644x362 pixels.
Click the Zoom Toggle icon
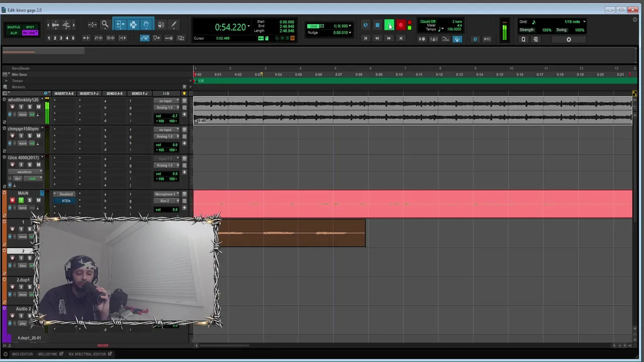pyautogui.click(x=93, y=25)
